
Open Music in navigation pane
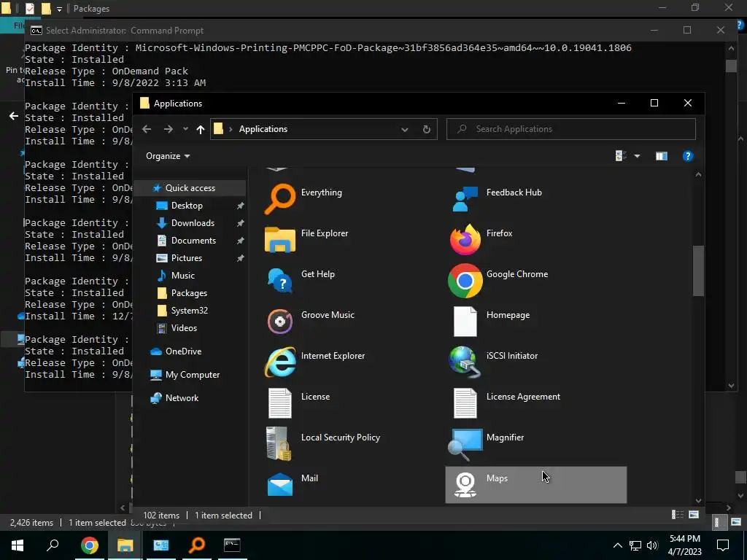(x=182, y=276)
